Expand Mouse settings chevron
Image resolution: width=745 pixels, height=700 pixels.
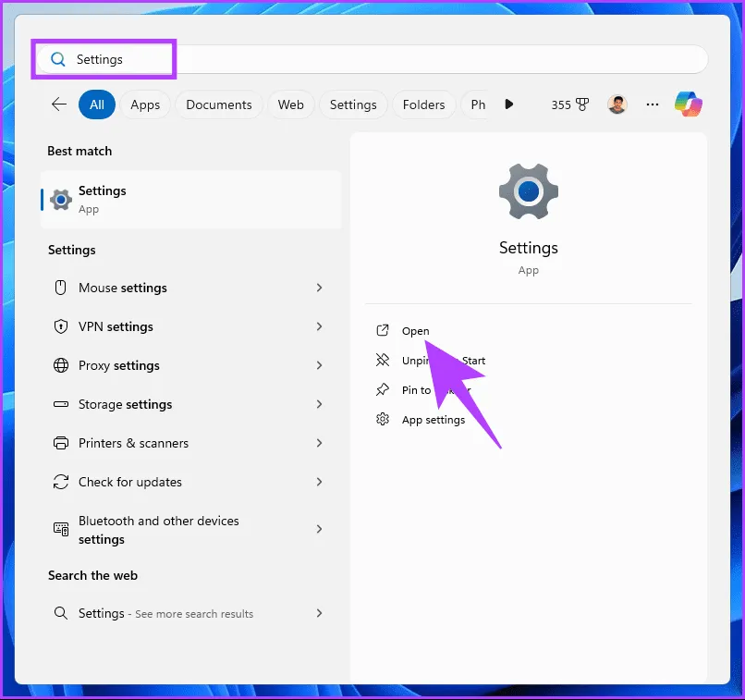point(319,288)
